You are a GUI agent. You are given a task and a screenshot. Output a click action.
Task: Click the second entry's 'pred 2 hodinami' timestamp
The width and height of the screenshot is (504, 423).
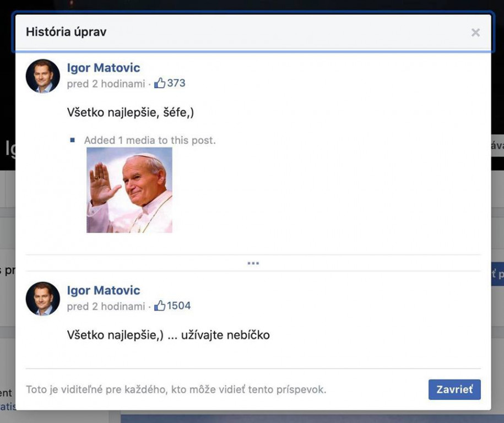point(106,306)
